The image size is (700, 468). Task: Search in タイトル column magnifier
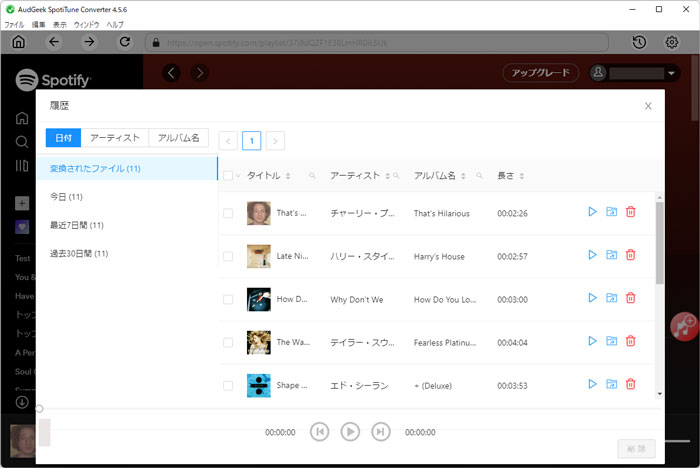tap(312, 176)
